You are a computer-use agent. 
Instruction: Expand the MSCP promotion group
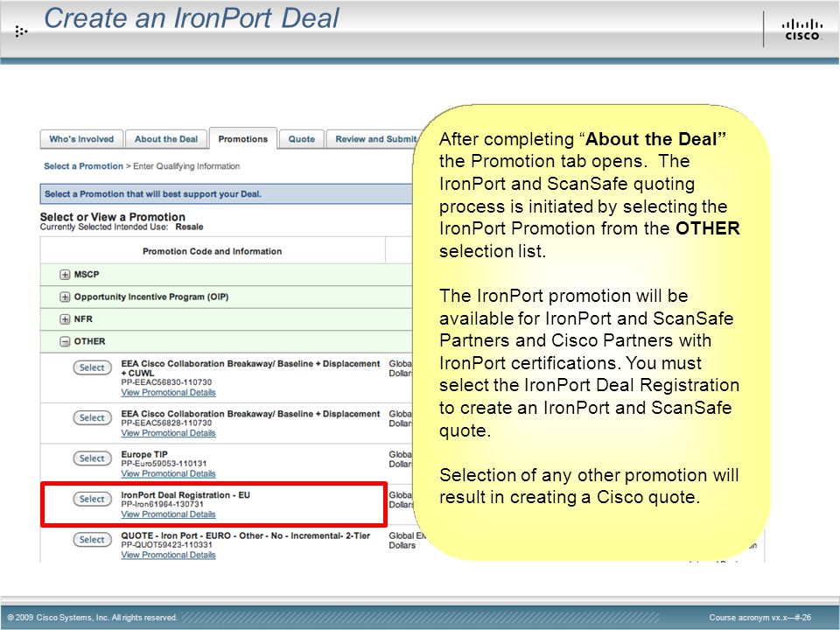coord(65,275)
